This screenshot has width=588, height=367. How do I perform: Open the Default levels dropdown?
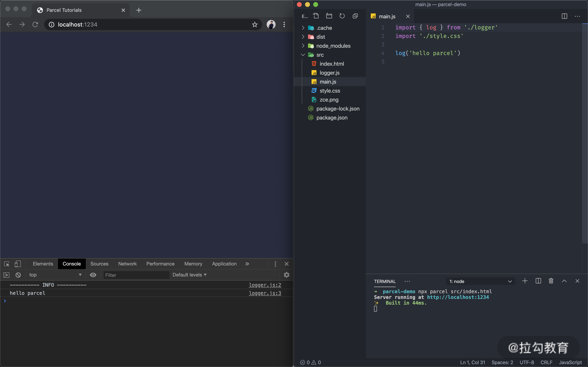tap(189, 275)
